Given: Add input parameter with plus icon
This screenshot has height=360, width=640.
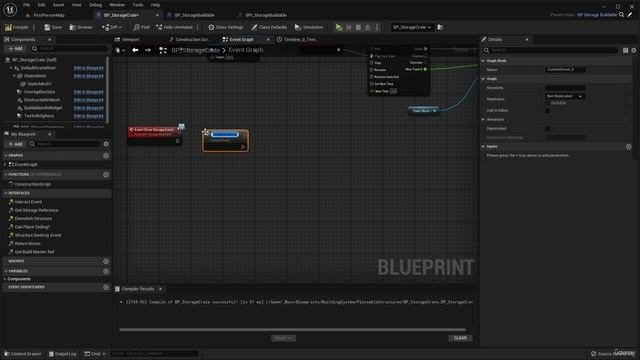Looking at the screenshot, I should 629,147.
